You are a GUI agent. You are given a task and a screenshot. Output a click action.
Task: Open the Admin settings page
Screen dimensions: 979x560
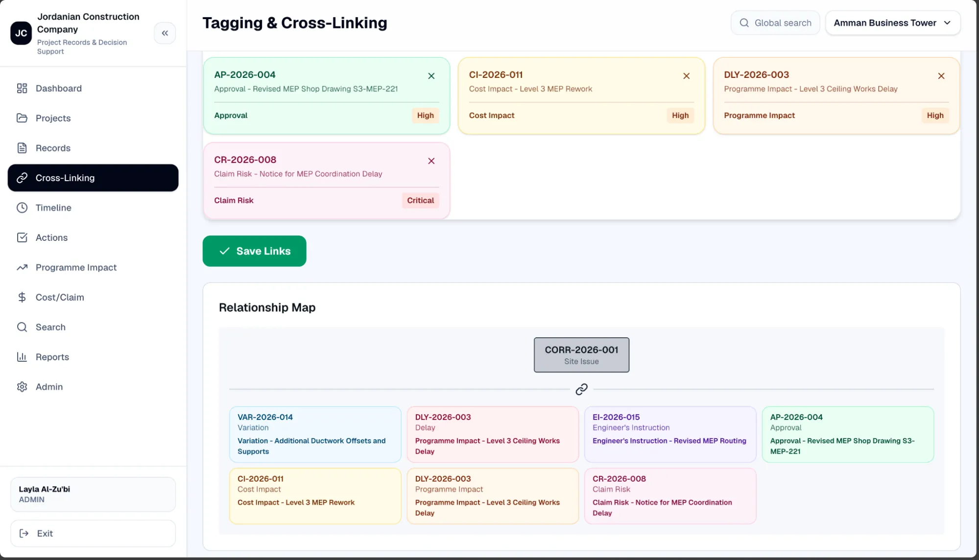click(93, 387)
